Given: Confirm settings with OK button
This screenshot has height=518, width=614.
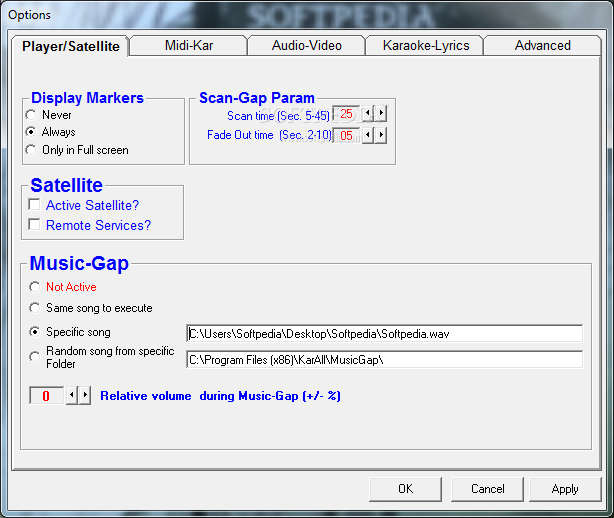Looking at the screenshot, I should click(405, 489).
